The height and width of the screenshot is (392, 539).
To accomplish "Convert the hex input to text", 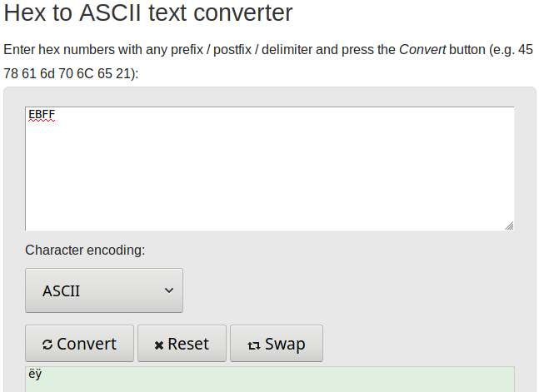I will pyautogui.click(x=79, y=343).
